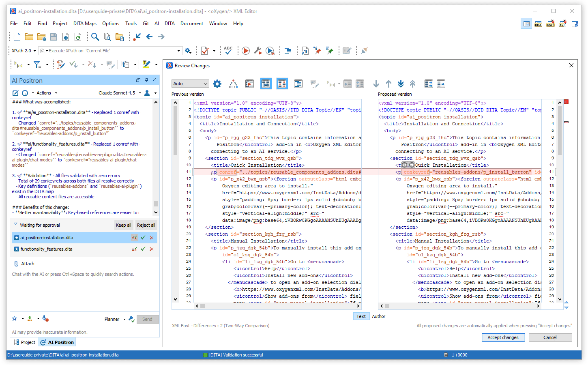Toggle the ignore whitespace differences button
The image size is (588, 365).
click(x=282, y=84)
